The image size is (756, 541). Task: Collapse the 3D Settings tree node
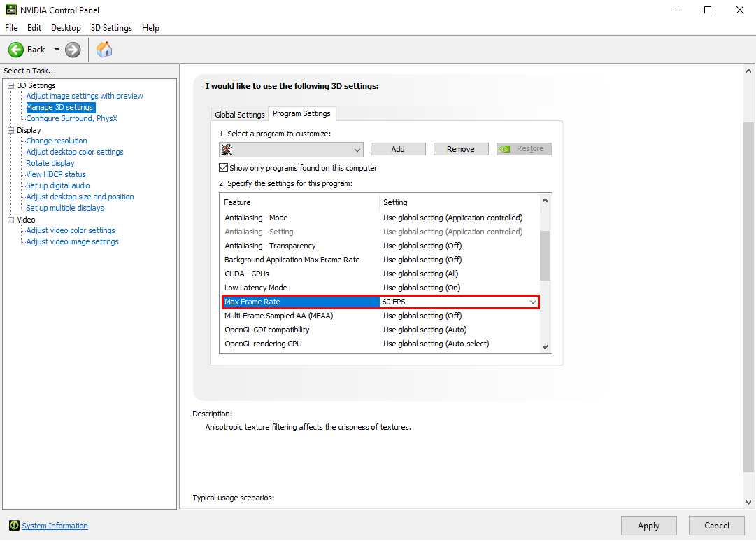point(10,85)
